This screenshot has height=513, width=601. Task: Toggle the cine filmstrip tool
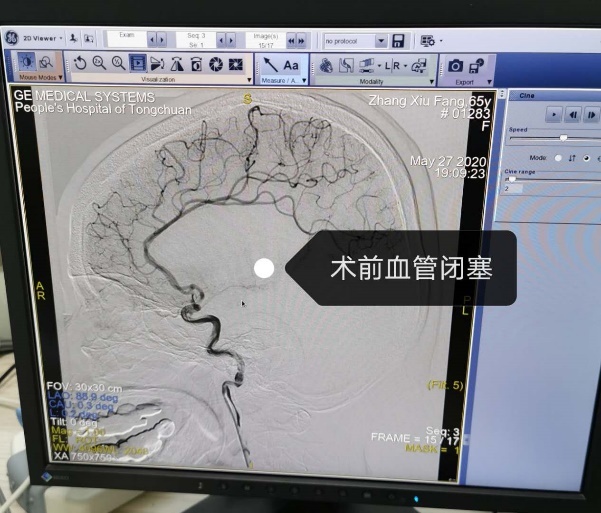tap(138, 63)
